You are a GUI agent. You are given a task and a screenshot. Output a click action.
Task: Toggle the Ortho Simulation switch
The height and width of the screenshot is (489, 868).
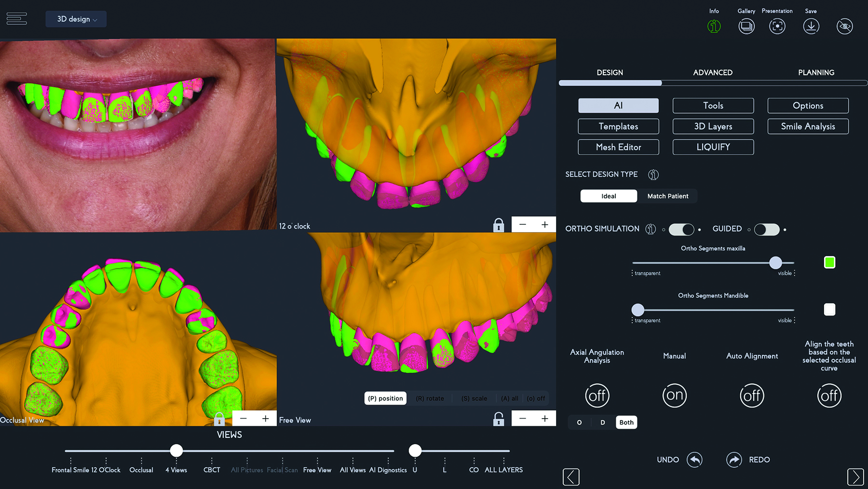[681, 230]
